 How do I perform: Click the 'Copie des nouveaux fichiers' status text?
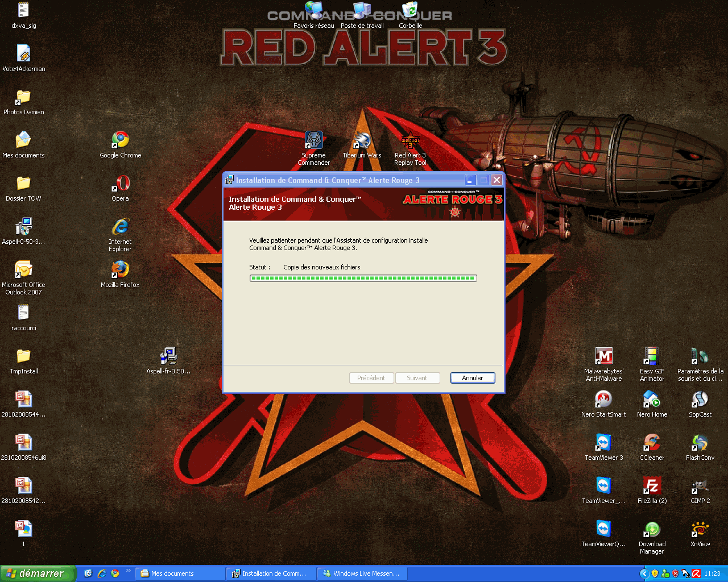[322, 267]
